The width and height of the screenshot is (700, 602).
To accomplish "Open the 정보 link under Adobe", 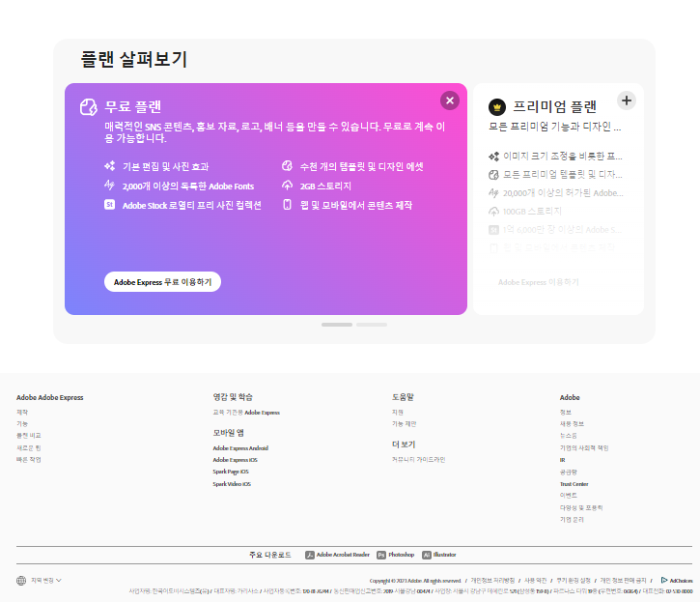I will (566, 412).
